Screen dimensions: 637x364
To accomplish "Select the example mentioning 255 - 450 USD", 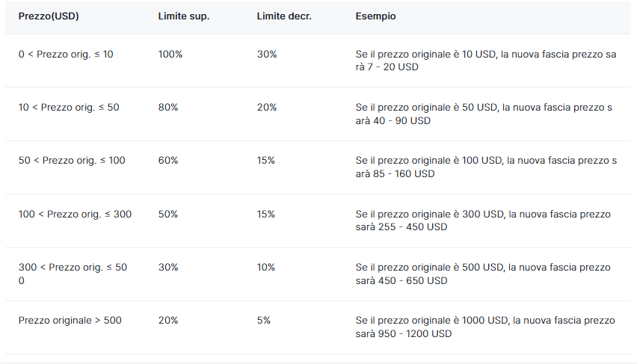I will (x=483, y=220).
